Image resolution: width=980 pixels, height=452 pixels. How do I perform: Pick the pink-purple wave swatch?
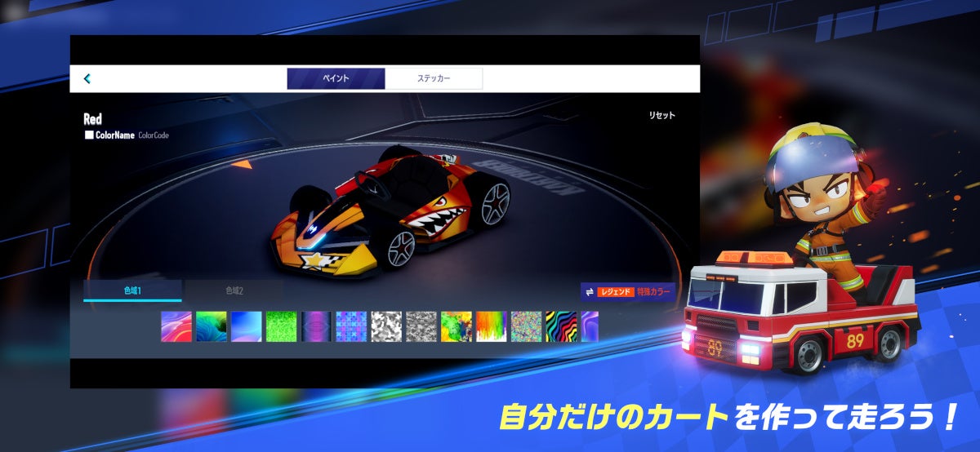(x=176, y=326)
